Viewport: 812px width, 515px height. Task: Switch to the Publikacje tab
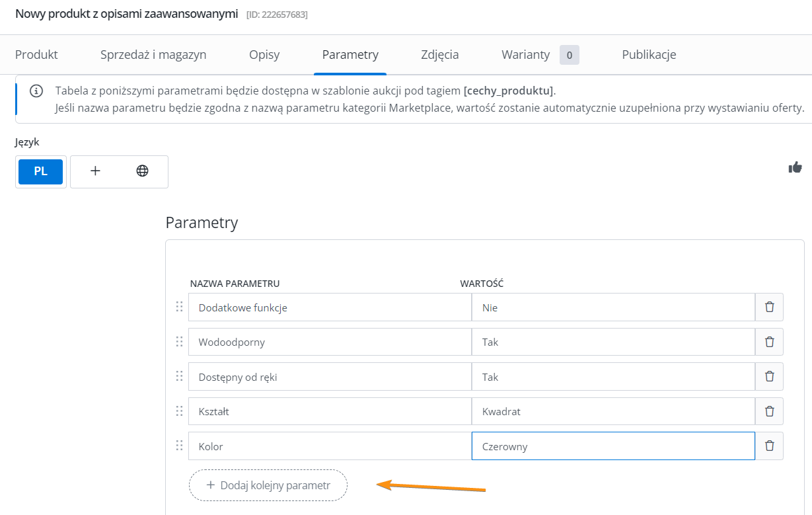(x=649, y=55)
